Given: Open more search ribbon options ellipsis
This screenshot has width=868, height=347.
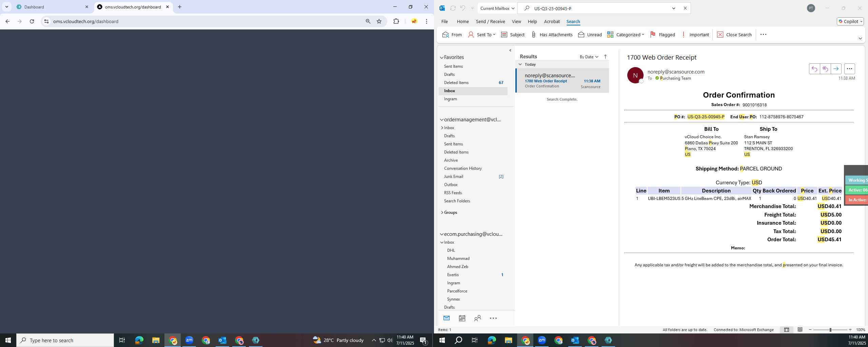Looking at the screenshot, I should click(x=763, y=35).
